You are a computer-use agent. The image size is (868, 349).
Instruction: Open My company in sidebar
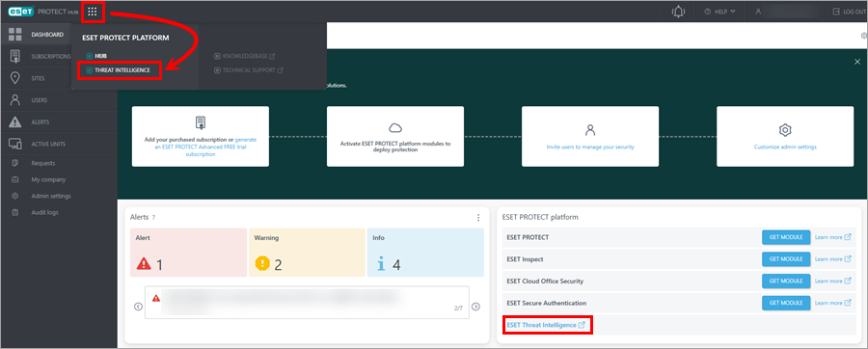coord(49,179)
